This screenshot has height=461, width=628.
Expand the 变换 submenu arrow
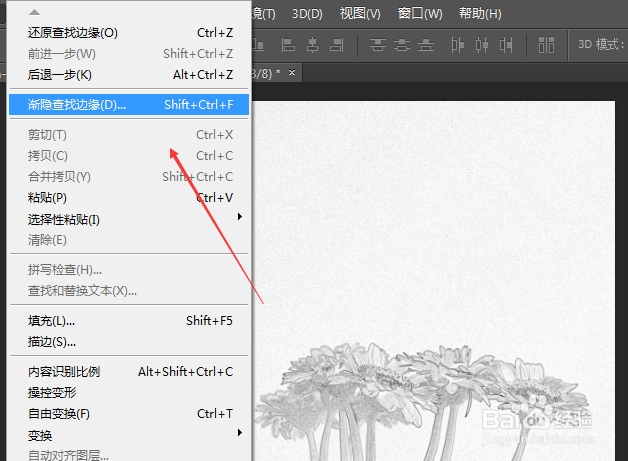[240, 433]
